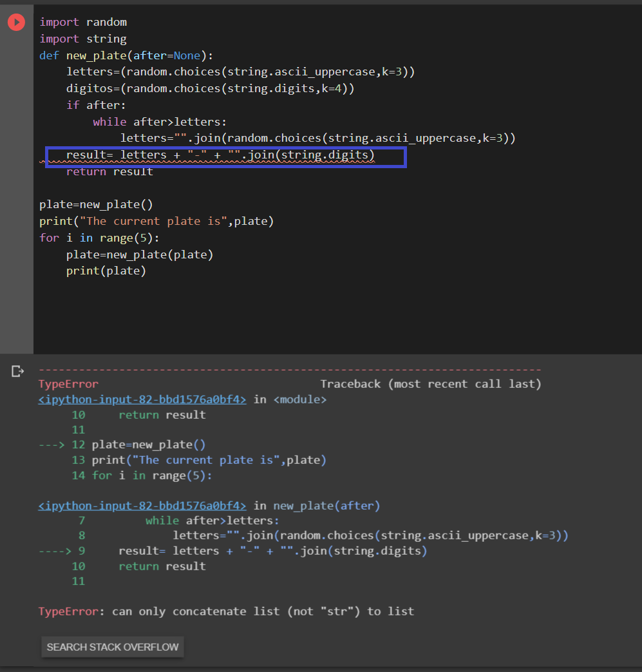
Task: Open the ipython-input-82 link next to 'in <module>'
Action: point(142,399)
